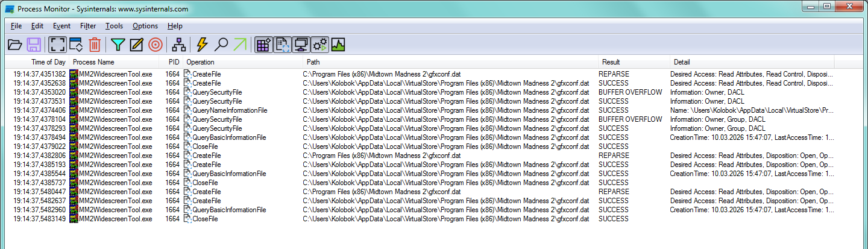
Task: Click the QuerySecurityFile operation at 19:14:37,4373531
Action: (x=217, y=101)
